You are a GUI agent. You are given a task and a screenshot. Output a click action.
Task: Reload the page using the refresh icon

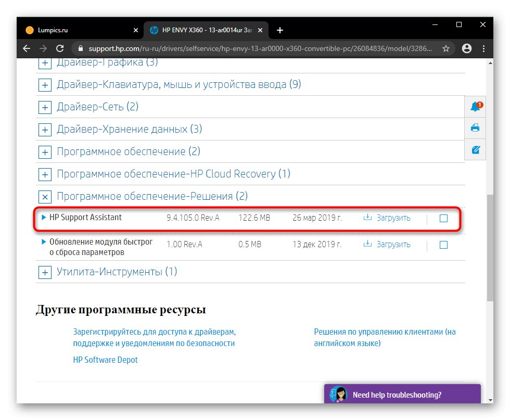tap(60, 48)
